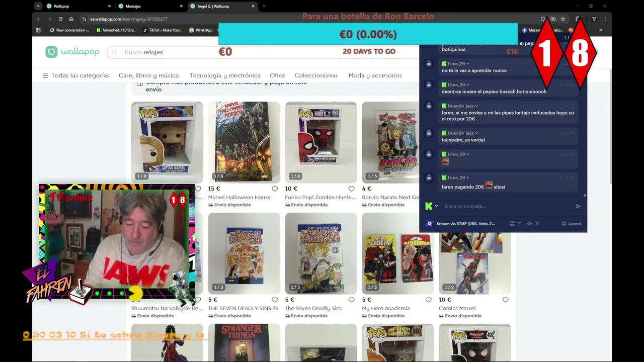The height and width of the screenshot is (362, 644).
Task: Click the browser address bar URL
Action: coord(129,19)
